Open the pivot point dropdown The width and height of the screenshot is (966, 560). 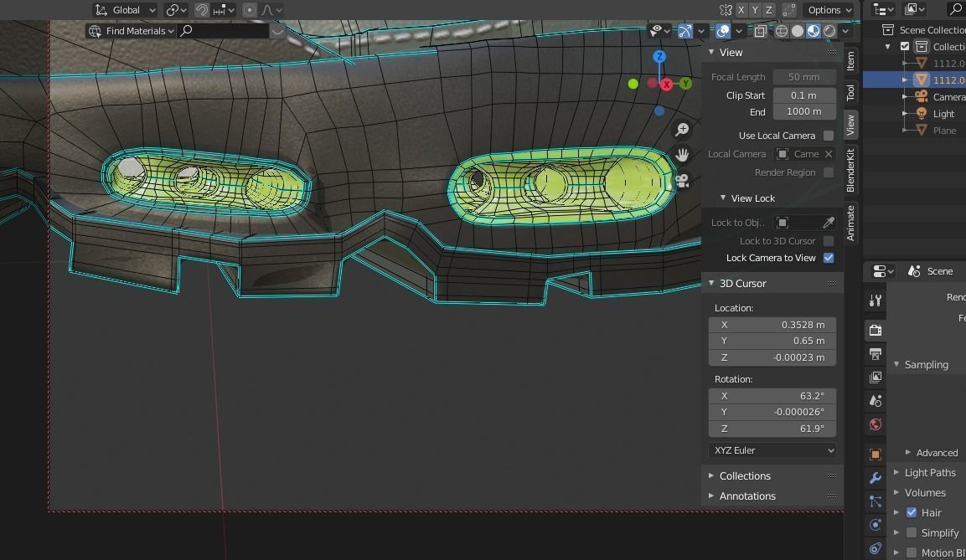click(176, 10)
